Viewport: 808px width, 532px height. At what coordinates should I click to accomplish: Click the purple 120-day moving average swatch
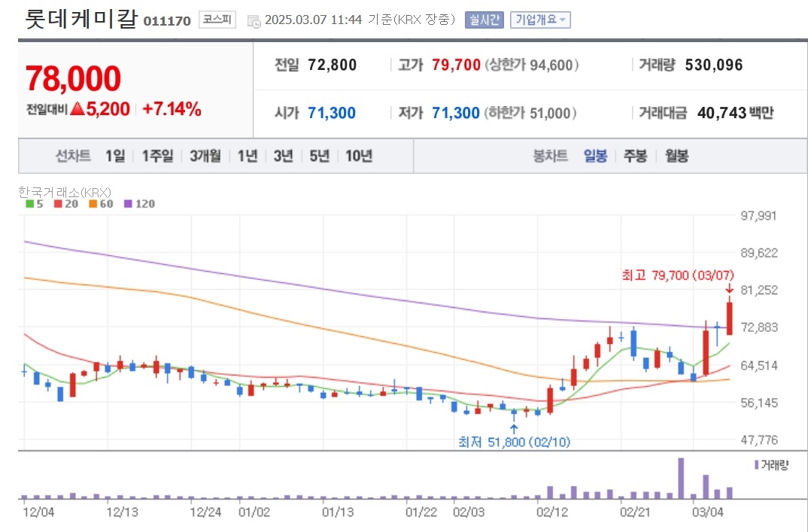[x=128, y=204]
